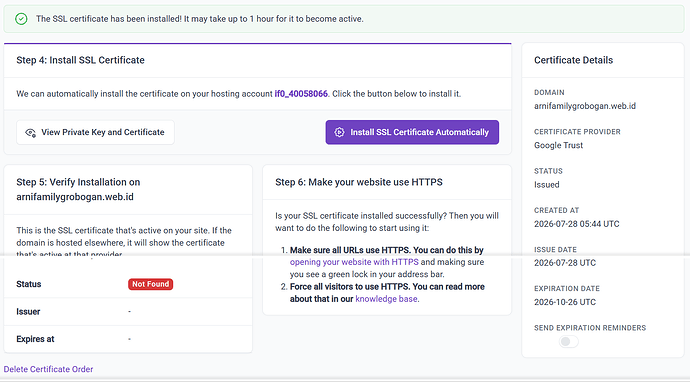Click the green success checkmark icon
690x382 pixels.
[x=21, y=19]
